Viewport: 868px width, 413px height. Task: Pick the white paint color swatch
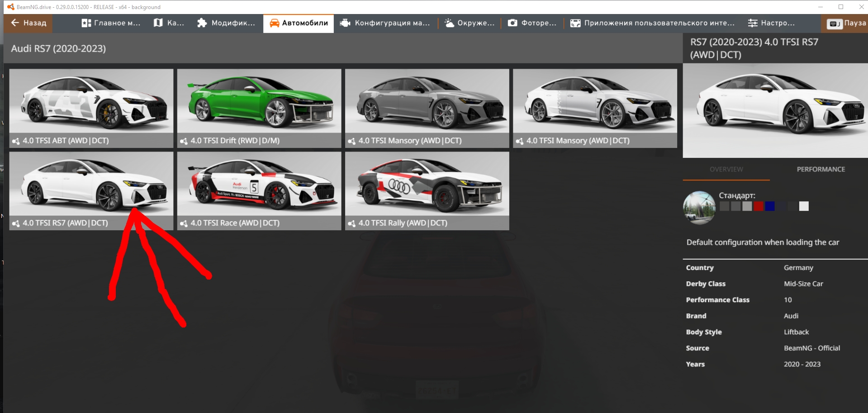pos(804,206)
